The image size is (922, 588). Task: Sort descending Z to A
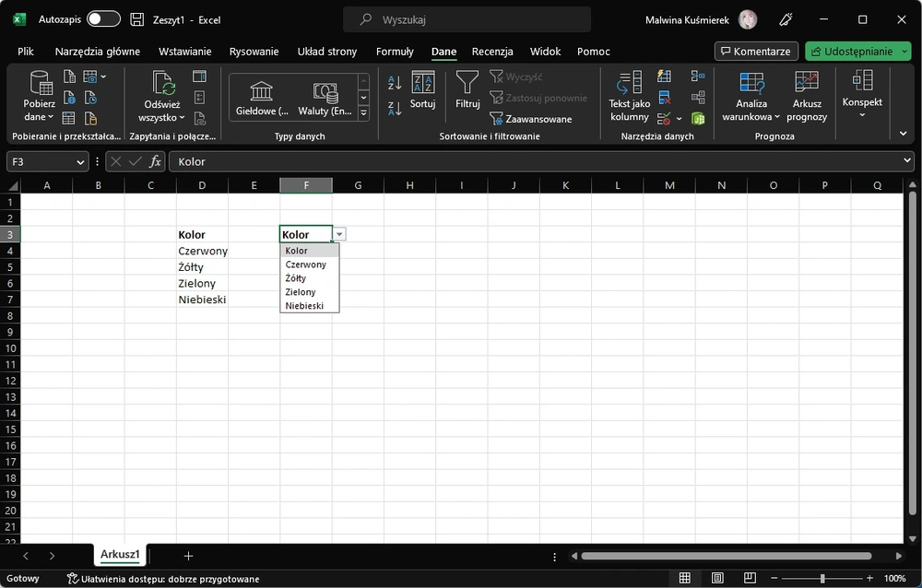[x=395, y=108]
